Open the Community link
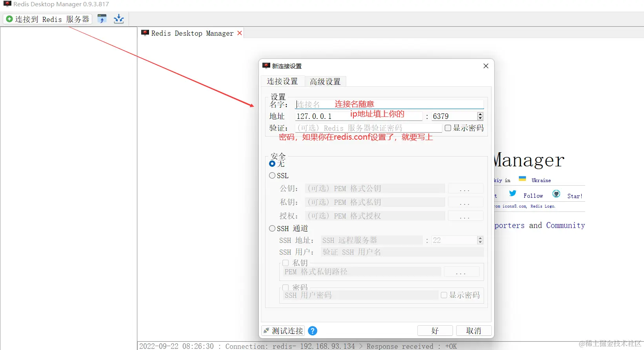Image resolution: width=644 pixels, height=350 pixels. (x=566, y=225)
